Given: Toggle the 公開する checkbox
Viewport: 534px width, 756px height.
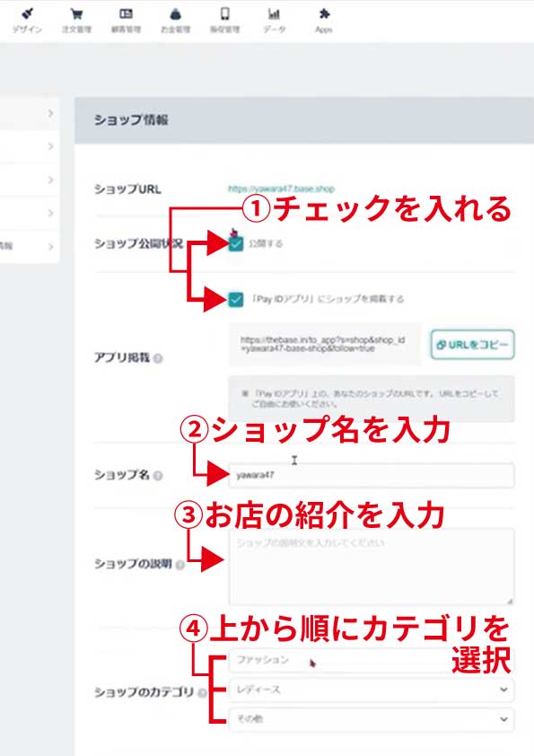Looking at the screenshot, I should click(x=236, y=243).
